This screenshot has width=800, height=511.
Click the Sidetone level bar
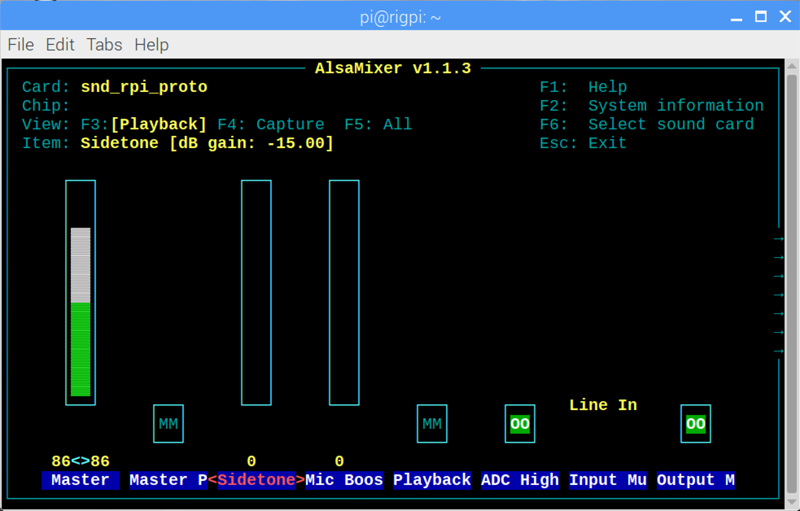(256, 293)
